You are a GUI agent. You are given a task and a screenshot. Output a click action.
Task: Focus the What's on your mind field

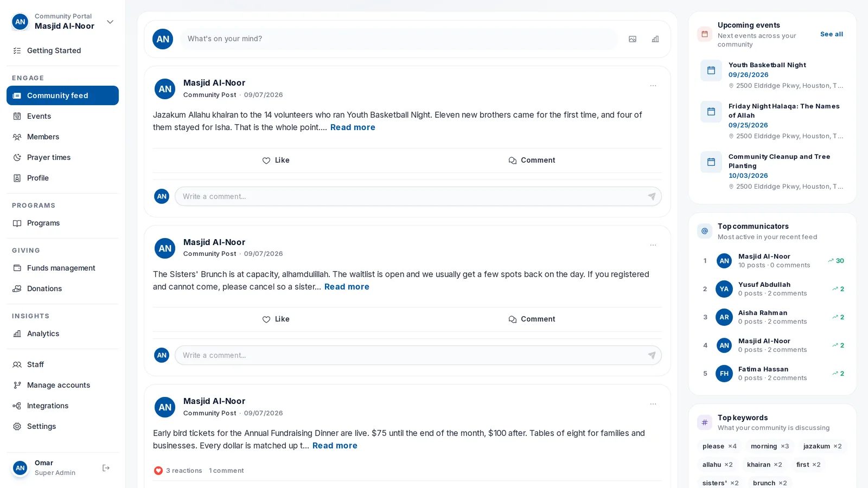coord(399,39)
